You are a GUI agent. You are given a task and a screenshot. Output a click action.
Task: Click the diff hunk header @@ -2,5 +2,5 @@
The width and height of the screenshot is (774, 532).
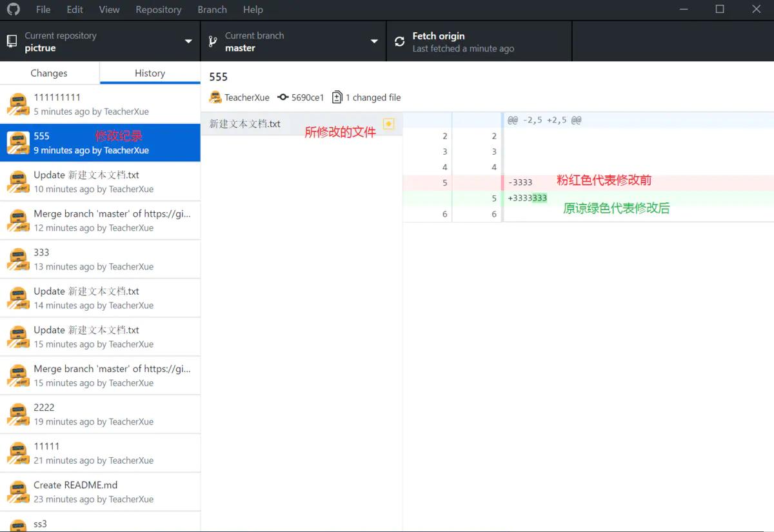(x=544, y=120)
